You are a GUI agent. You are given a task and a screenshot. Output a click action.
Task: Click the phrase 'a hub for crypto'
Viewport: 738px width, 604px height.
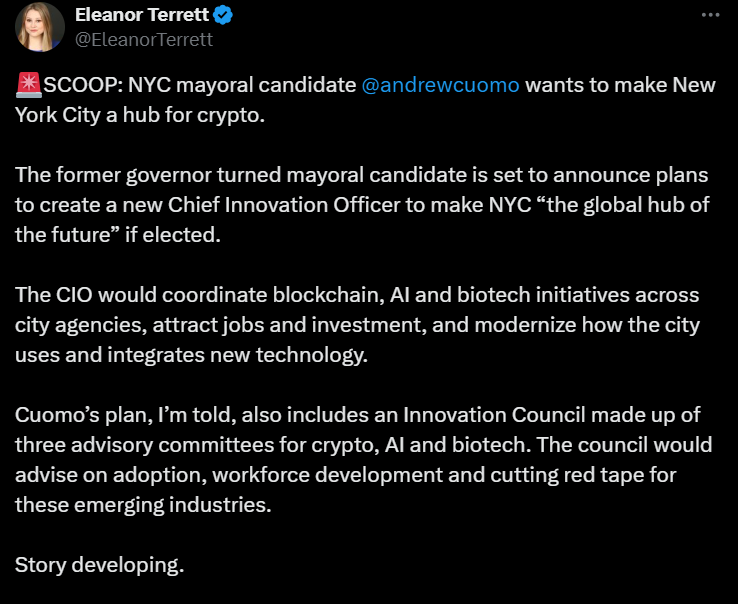coord(170,114)
